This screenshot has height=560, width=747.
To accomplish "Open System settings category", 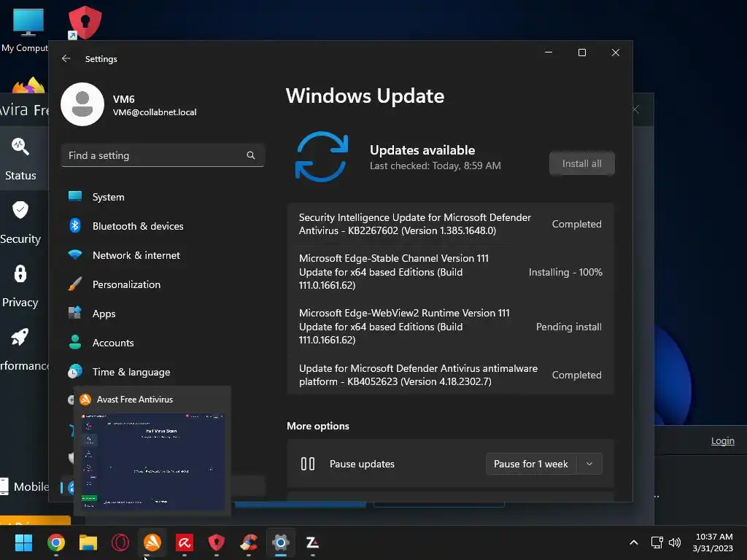I will click(x=163, y=197).
